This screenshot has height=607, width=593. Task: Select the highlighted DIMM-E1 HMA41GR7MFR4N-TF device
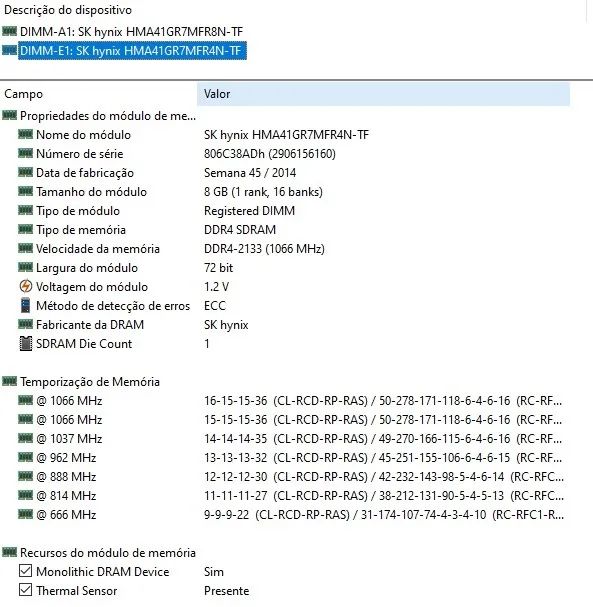(132, 51)
